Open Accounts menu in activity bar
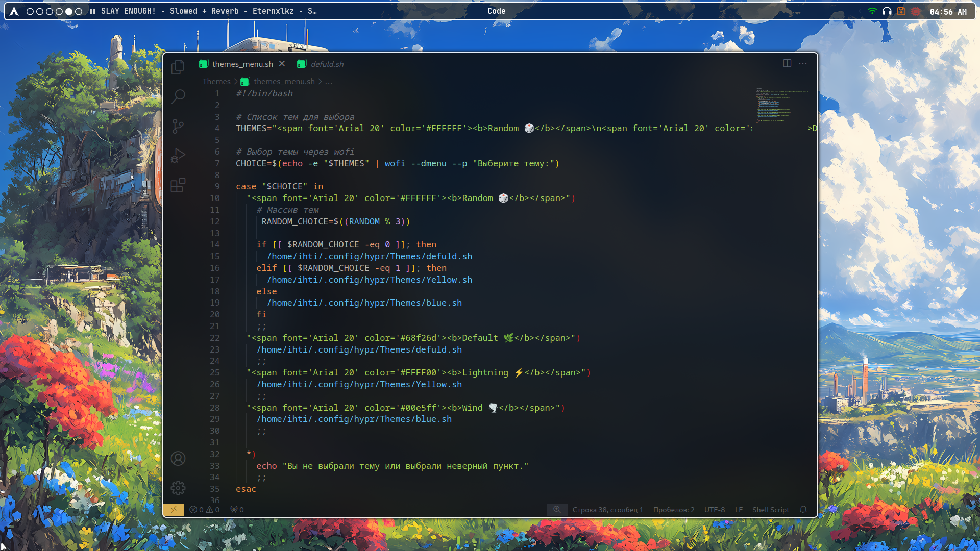This screenshot has height=551, width=980. [178, 459]
